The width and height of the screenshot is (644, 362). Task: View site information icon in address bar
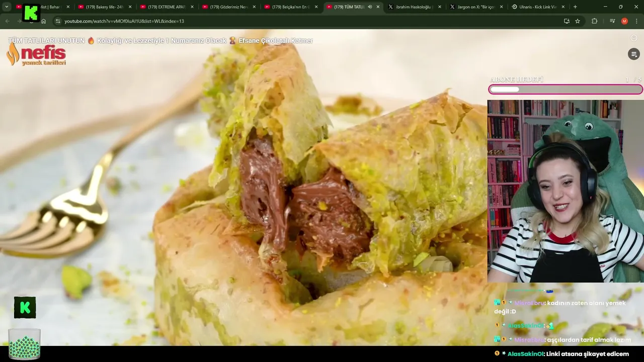pos(58,21)
